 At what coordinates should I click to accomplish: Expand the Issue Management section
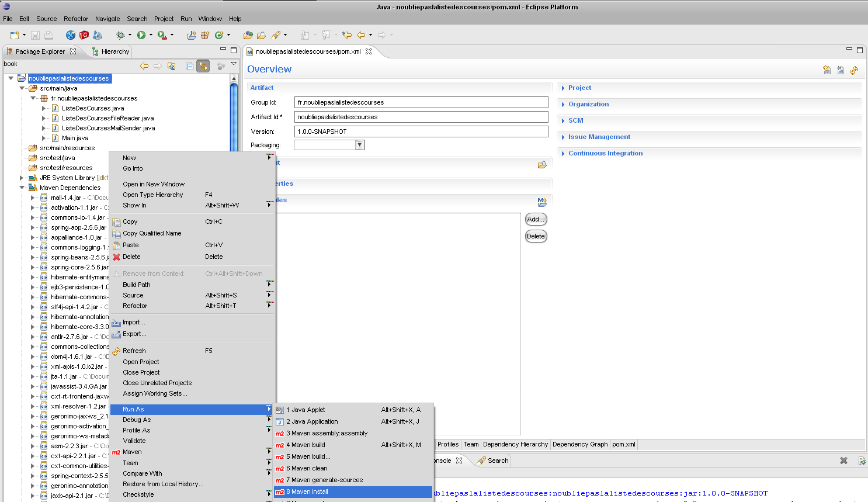point(599,137)
